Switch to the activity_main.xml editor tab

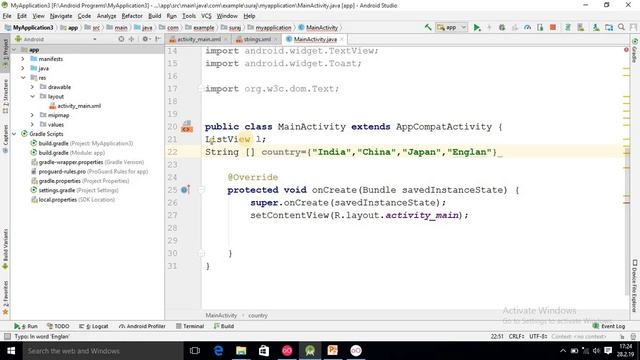pos(198,39)
